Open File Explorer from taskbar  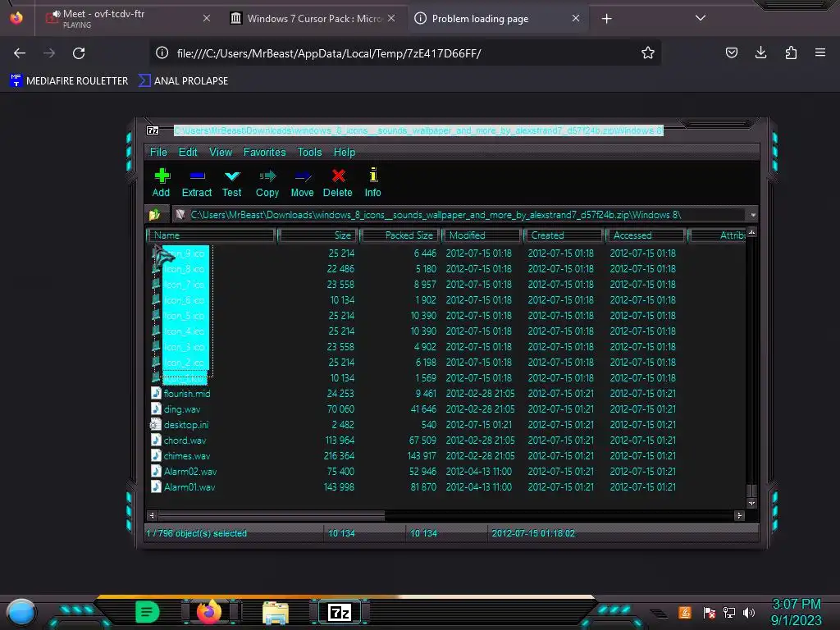pyautogui.click(x=276, y=612)
